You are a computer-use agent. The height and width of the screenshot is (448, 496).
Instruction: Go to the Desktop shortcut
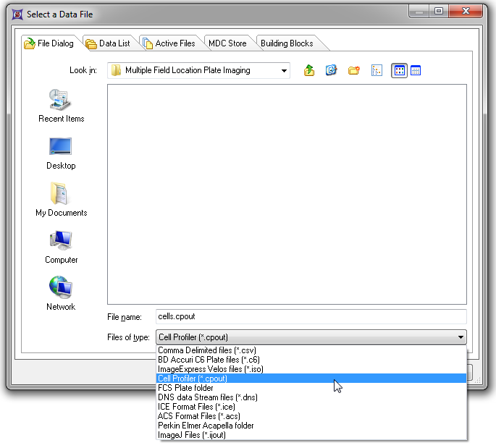click(61, 153)
